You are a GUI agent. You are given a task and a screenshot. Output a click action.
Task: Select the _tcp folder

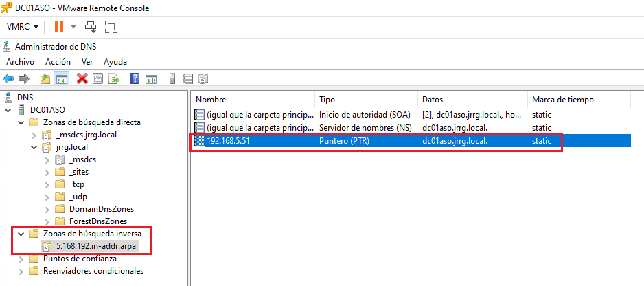pyautogui.click(x=77, y=184)
